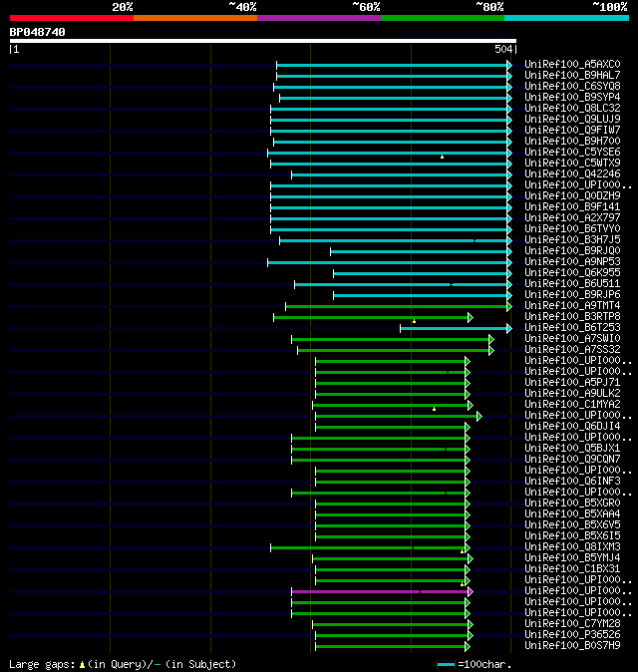638x672 pixels.
Task: Open the UniRef100_A2X797 entry
Action: [572, 217]
